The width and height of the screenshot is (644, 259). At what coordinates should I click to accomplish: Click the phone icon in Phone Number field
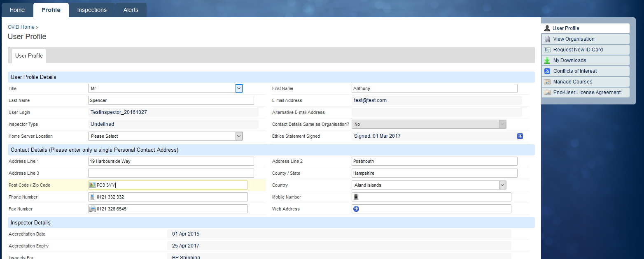[x=92, y=197]
